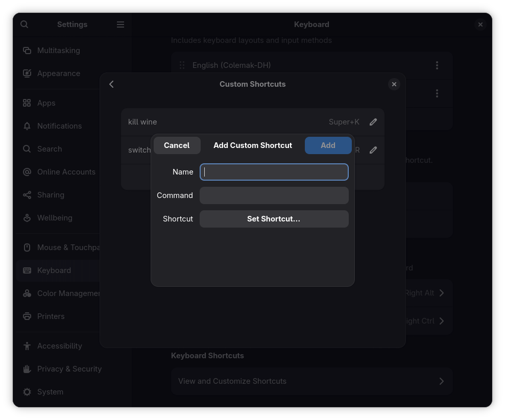Open Printers settings panel
The width and height of the screenshot is (505, 420).
58,316
